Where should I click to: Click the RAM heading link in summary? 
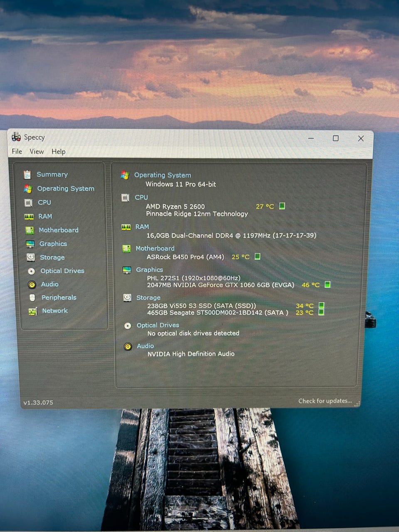coord(142,227)
